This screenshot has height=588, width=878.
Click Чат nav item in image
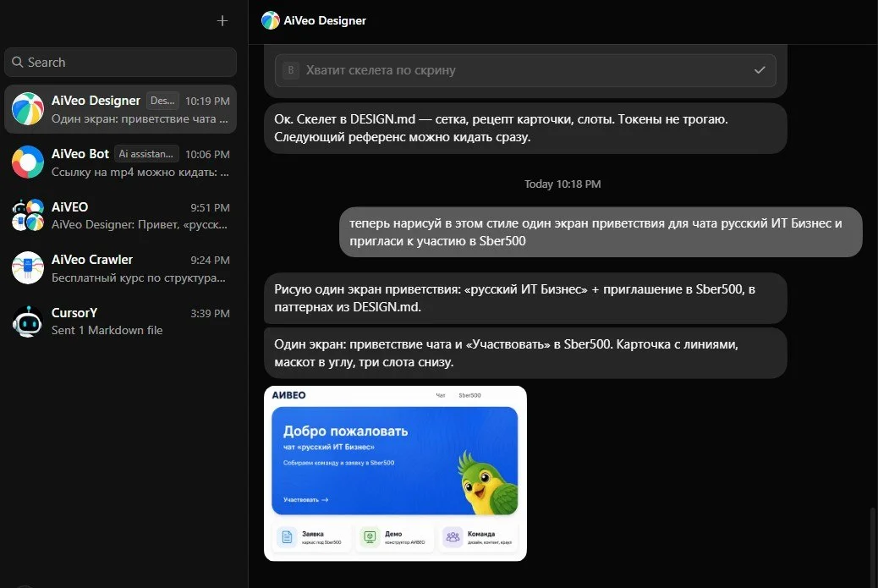click(441, 395)
